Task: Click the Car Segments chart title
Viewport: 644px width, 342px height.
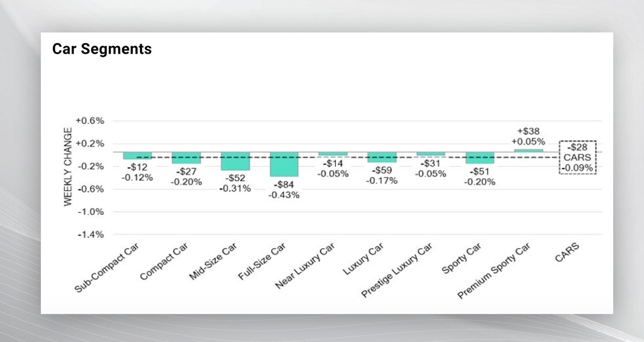Action: [x=102, y=49]
